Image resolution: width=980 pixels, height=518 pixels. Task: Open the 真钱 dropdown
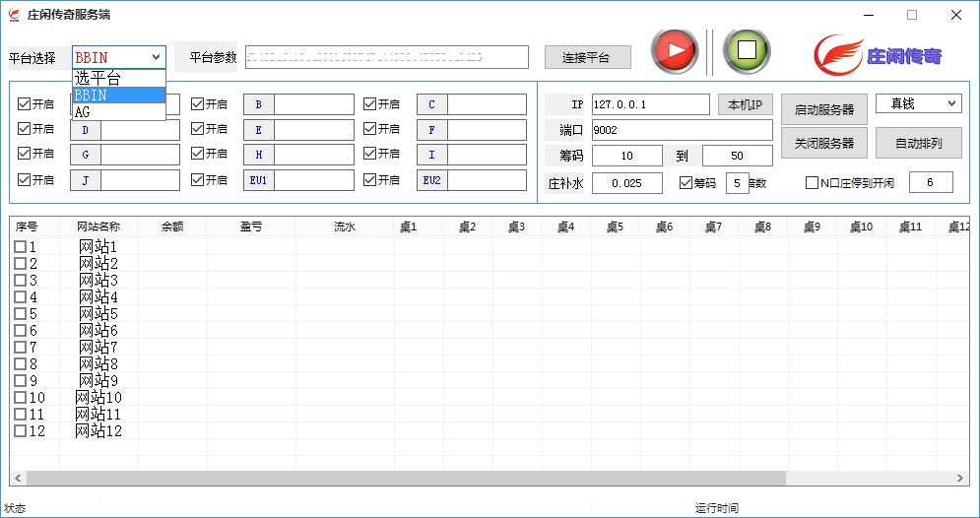click(918, 103)
